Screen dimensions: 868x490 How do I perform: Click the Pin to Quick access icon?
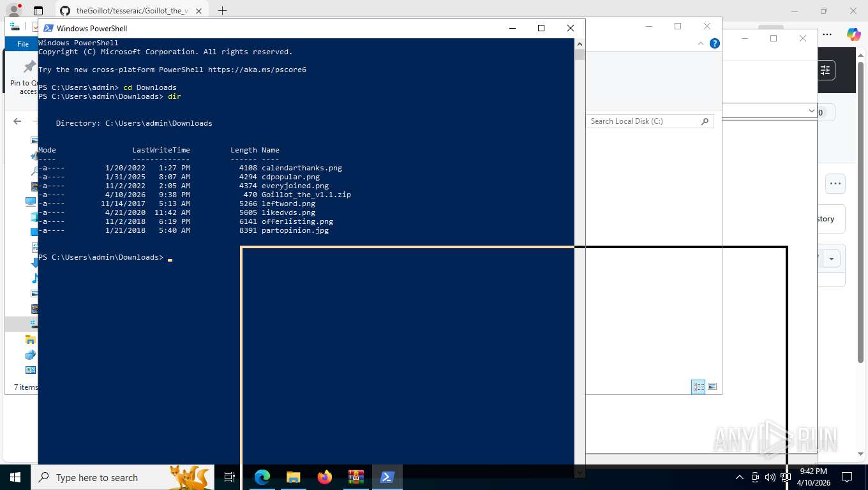pyautogui.click(x=29, y=67)
